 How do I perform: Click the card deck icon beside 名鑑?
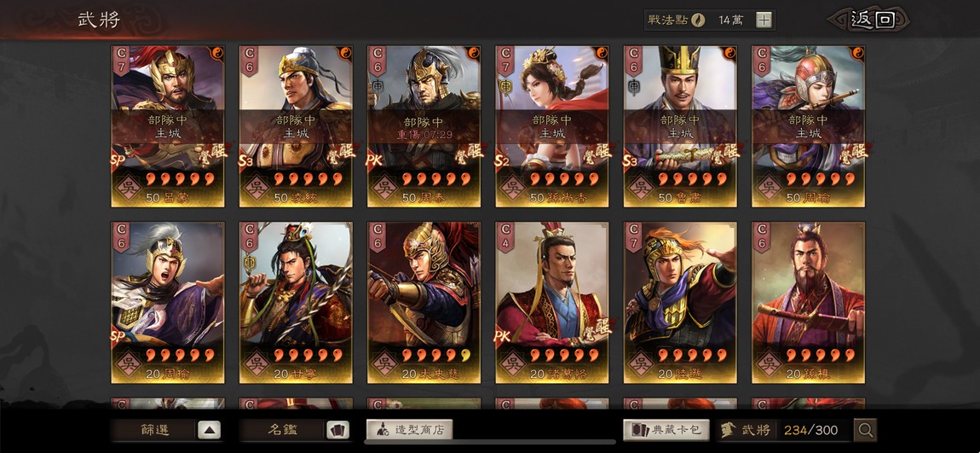[337, 431]
